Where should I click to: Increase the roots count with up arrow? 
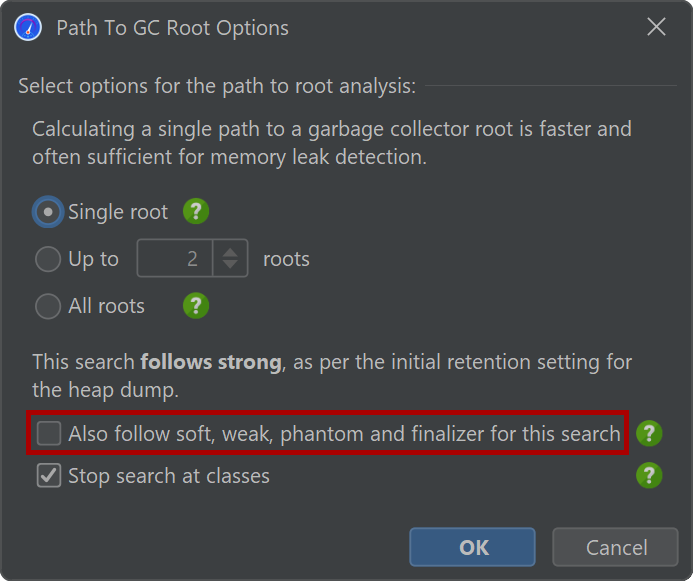click(x=230, y=253)
